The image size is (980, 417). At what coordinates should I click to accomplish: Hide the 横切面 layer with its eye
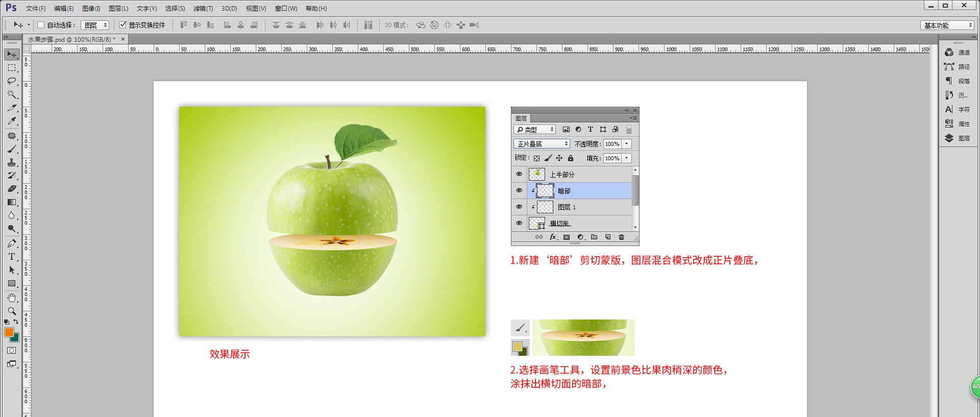[519, 224]
